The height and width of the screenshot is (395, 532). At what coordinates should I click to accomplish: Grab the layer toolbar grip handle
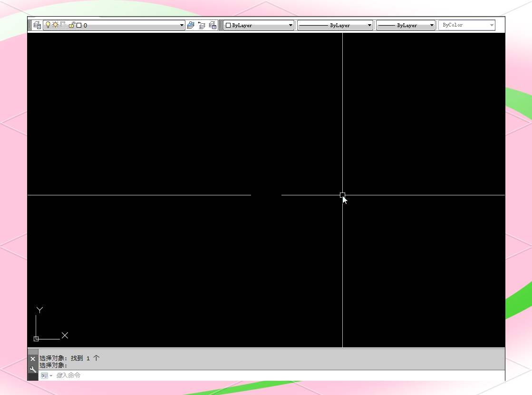30,25
